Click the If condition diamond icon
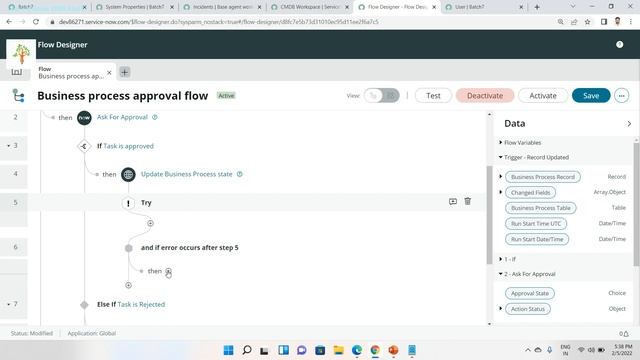640x360 pixels. point(84,146)
